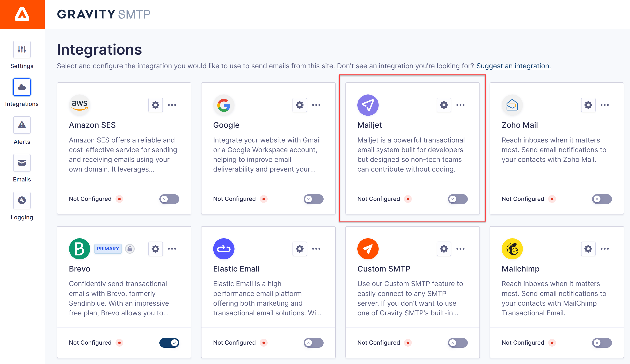Open Elastic Email three-dot menu
The width and height of the screenshot is (630, 364).
tap(316, 249)
